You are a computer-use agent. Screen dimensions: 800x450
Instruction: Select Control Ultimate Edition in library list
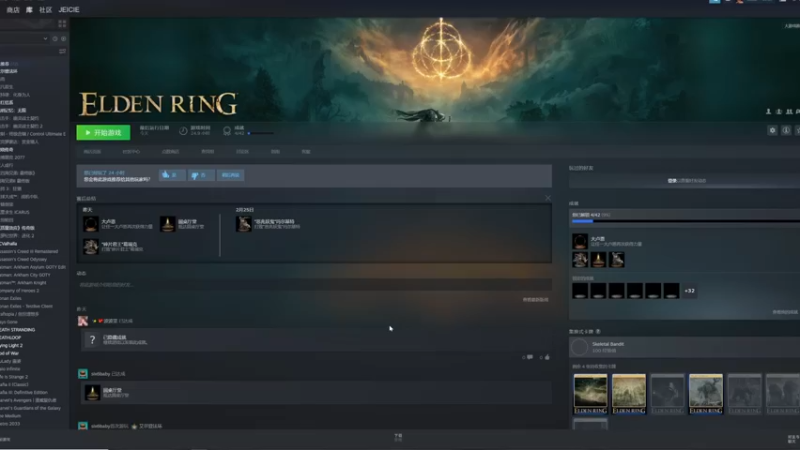[x=33, y=134]
